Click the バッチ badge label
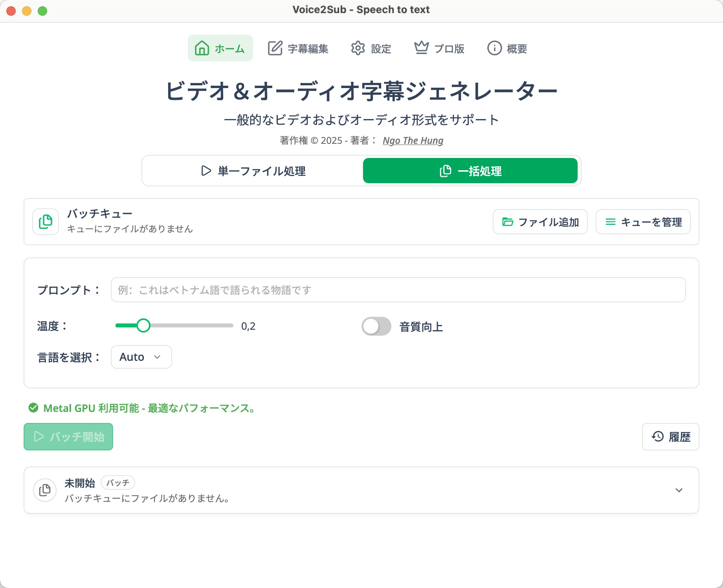Image resolution: width=723 pixels, height=588 pixels. coord(118,483)
